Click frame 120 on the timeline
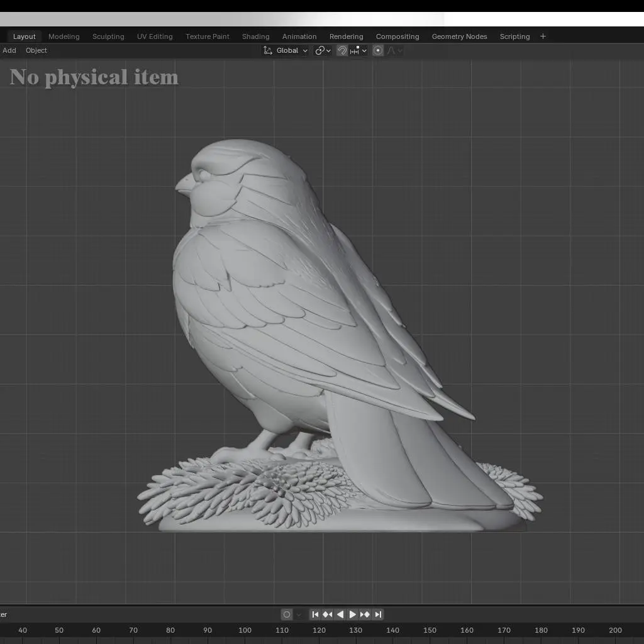Screen dimensions: 644x644 coord(319,630)
